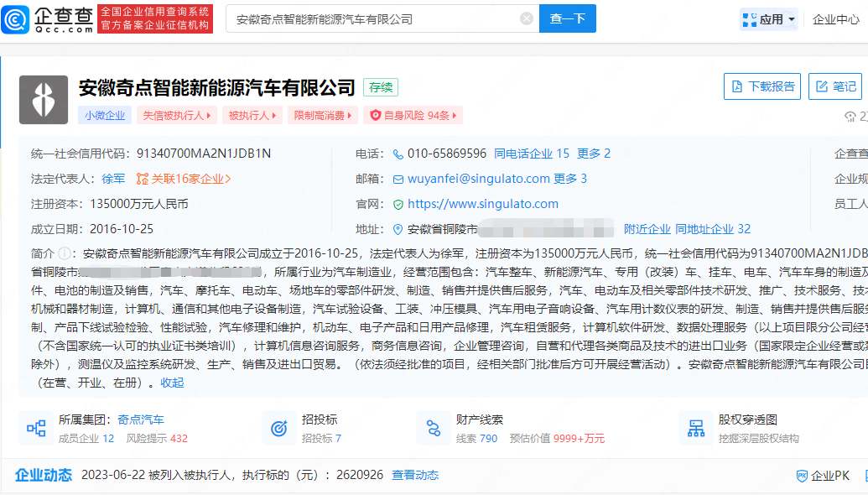
Task: Select the address location pin icon
Action: (398, 229)
